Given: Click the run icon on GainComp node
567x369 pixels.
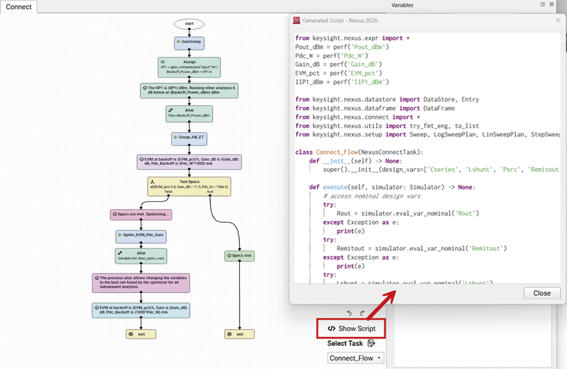Looking at the screenshot, I should point(179,42).
